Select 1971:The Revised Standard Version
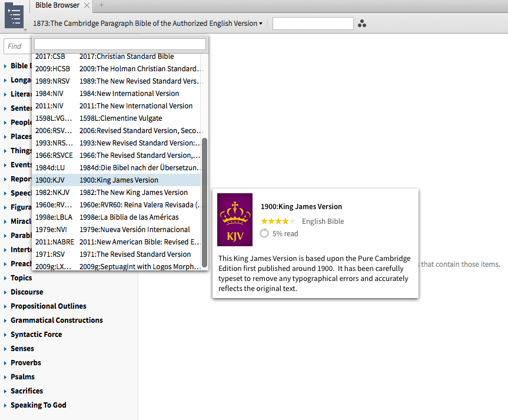The image size is (508, 420). pos(117,254)
